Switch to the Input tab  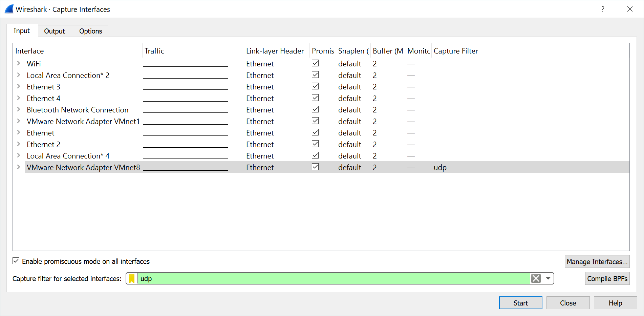click(x=22, y=31)
